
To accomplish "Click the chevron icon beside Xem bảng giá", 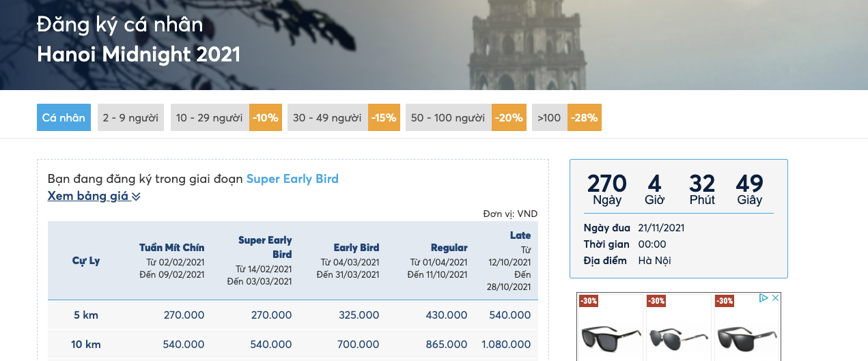I will click(x=136, y=197).
